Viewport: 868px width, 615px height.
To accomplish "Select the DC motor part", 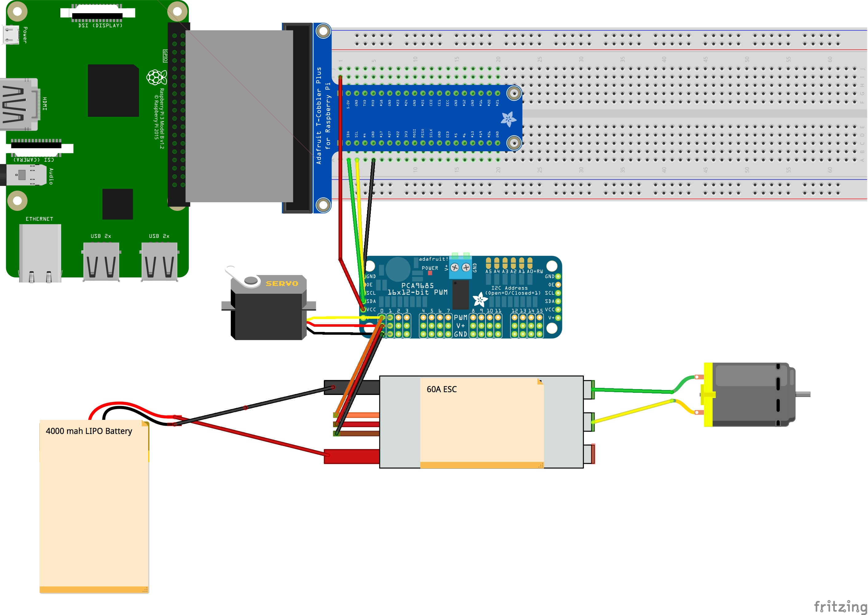I will (x=750, y=395).
